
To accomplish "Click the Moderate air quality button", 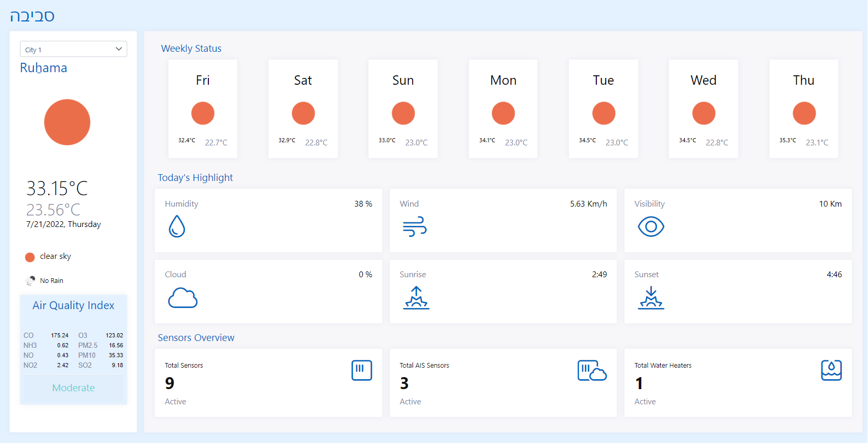I will [x=73, y=388].
